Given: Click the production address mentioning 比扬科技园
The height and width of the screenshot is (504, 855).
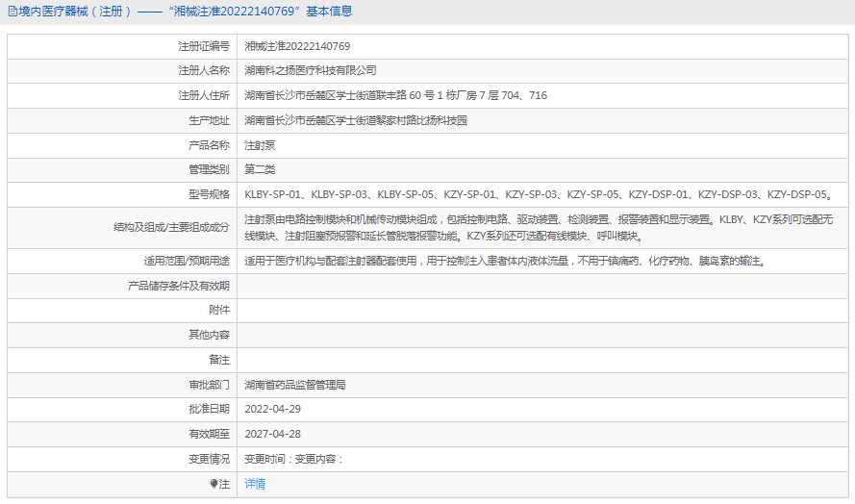Looking at the screenshot, I should click(x=356, y=120).
